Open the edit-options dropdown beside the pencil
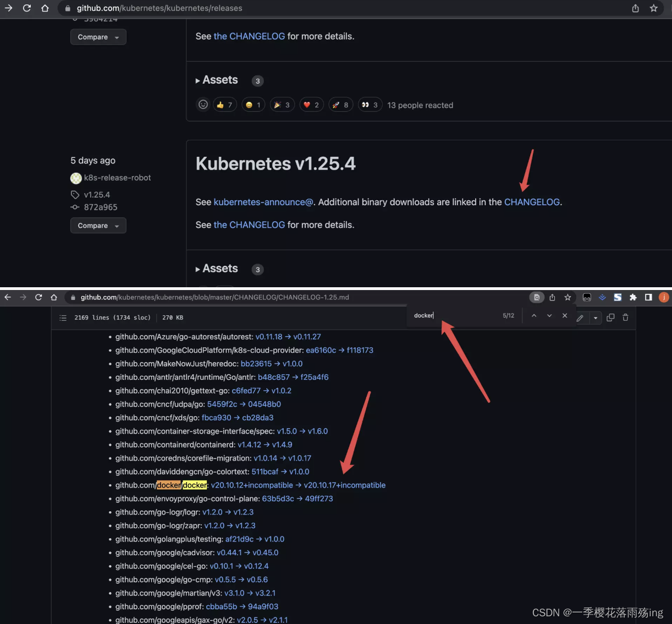Image resolution: width=672 pixels, height=624 pixels. tap(596, 318)
